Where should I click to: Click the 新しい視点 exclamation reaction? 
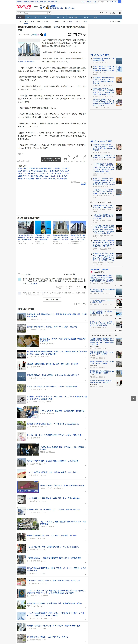point(83,159)
